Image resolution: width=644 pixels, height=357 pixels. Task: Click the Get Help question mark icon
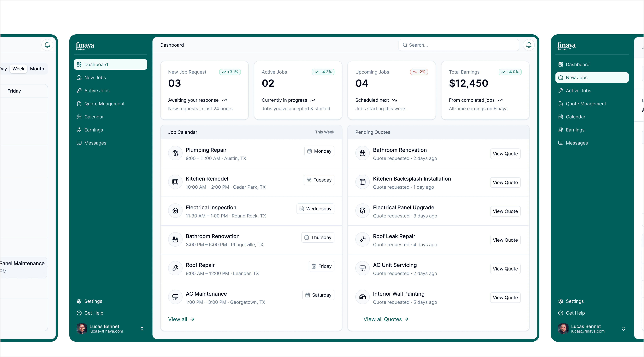[x=79, y=313]
